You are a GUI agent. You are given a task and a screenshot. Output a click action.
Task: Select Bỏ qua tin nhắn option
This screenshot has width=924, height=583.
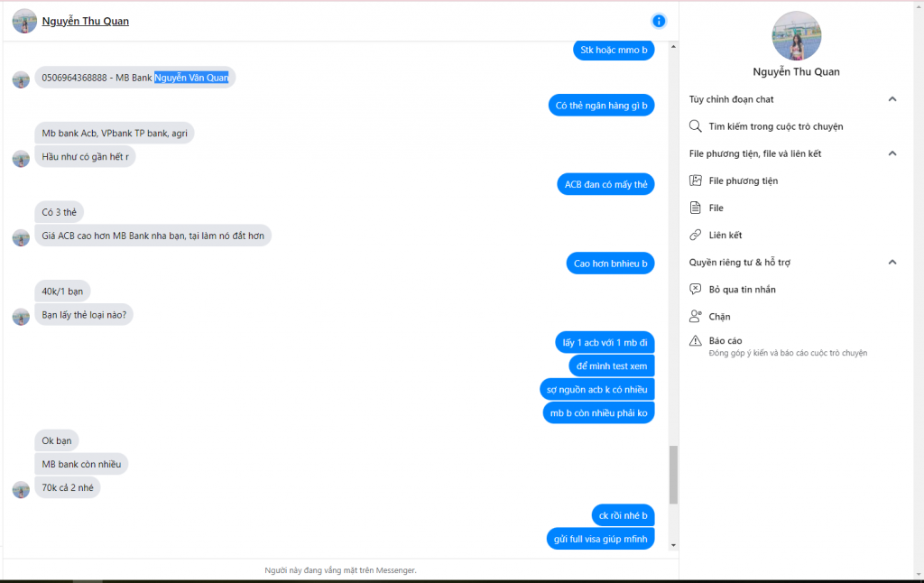[x=742, y=289]
